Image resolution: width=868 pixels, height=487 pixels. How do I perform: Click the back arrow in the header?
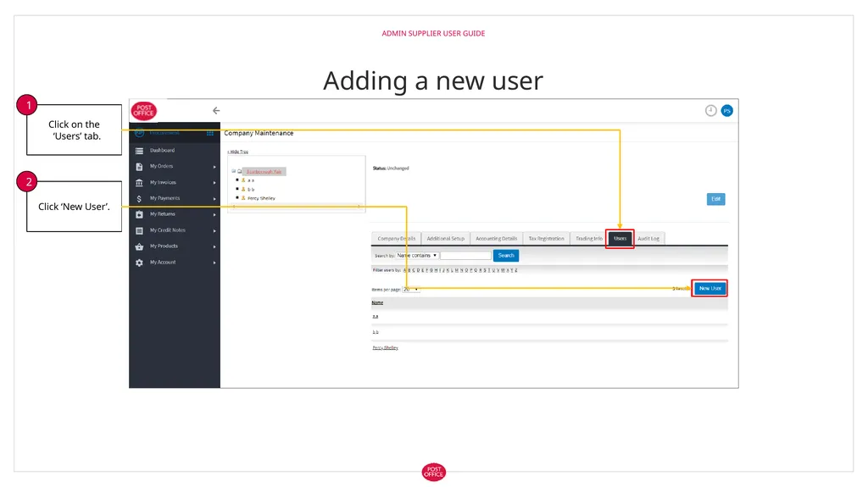pyautogui.click(x=216, y=111)
